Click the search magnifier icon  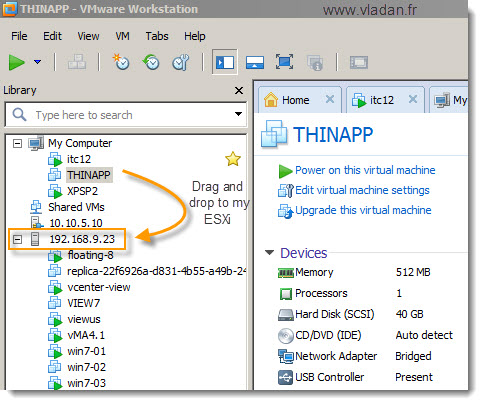(x=19, y=115)
